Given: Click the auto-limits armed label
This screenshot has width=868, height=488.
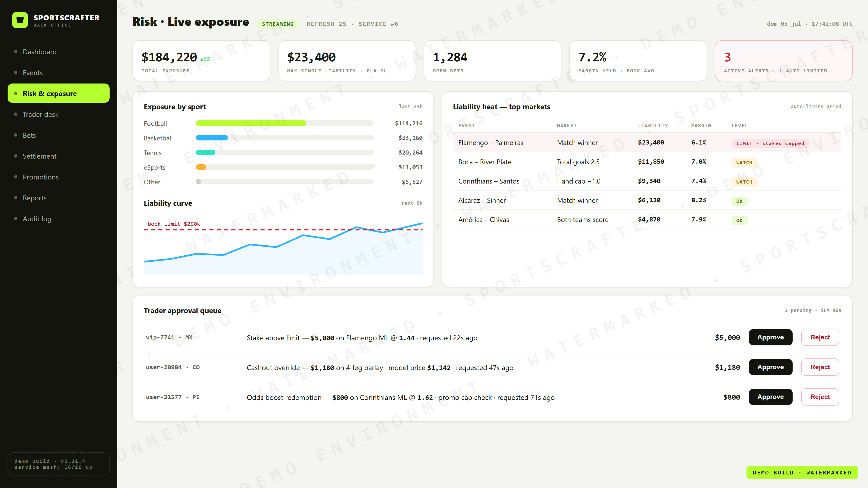Looking at the screenshot, I should tap(816, 107).
